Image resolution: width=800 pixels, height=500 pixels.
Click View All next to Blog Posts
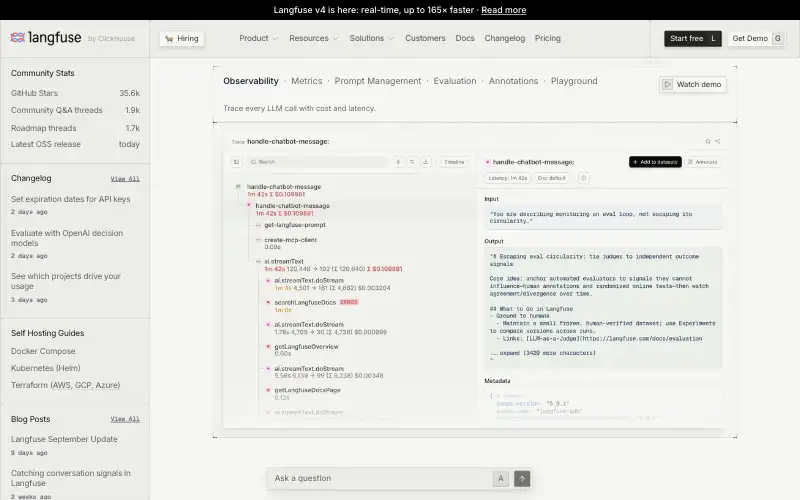(125, 419)
